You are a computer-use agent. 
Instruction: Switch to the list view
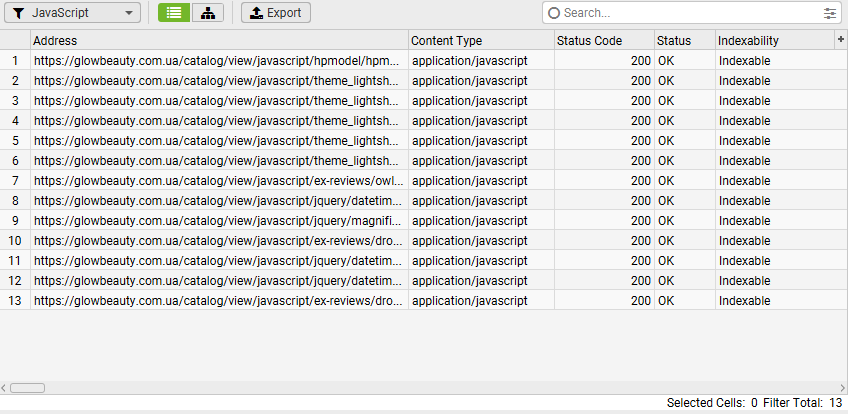tap(175, 13)
